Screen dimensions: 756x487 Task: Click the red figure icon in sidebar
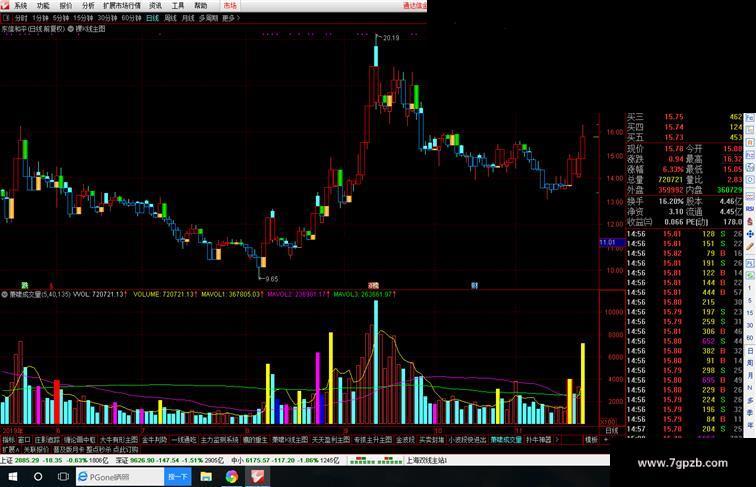tap(750, 221)
